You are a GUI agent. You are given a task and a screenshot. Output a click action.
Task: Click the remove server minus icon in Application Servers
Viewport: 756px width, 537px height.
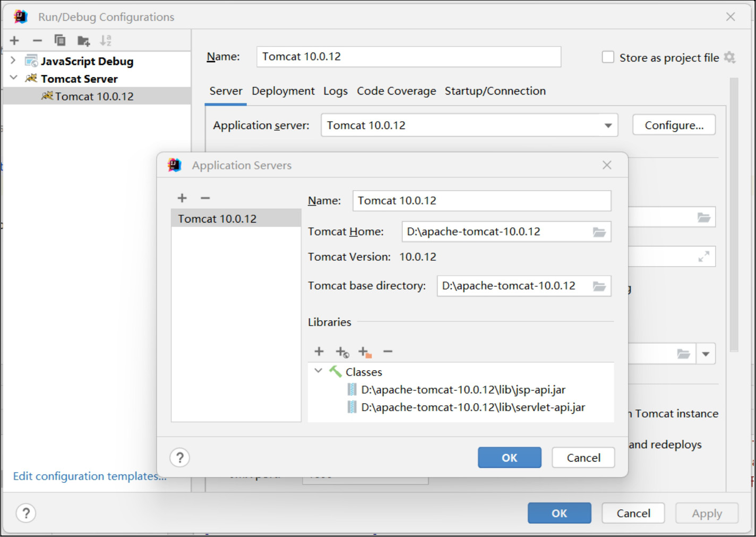205,198
